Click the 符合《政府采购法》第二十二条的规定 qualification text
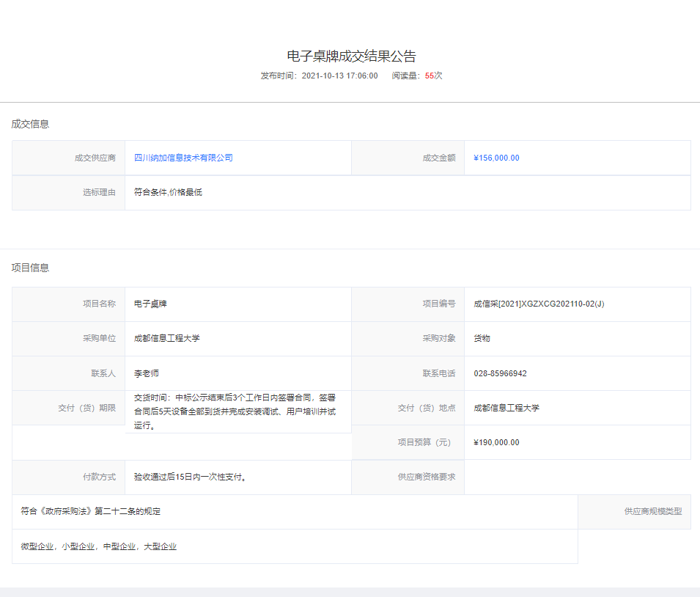This screenshot has height=597, width=700. (x=91, y=511)
